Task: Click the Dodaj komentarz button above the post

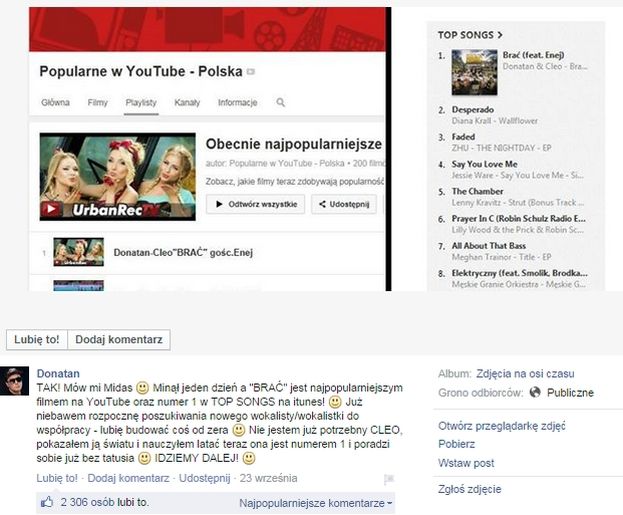Action: point(119,340)
